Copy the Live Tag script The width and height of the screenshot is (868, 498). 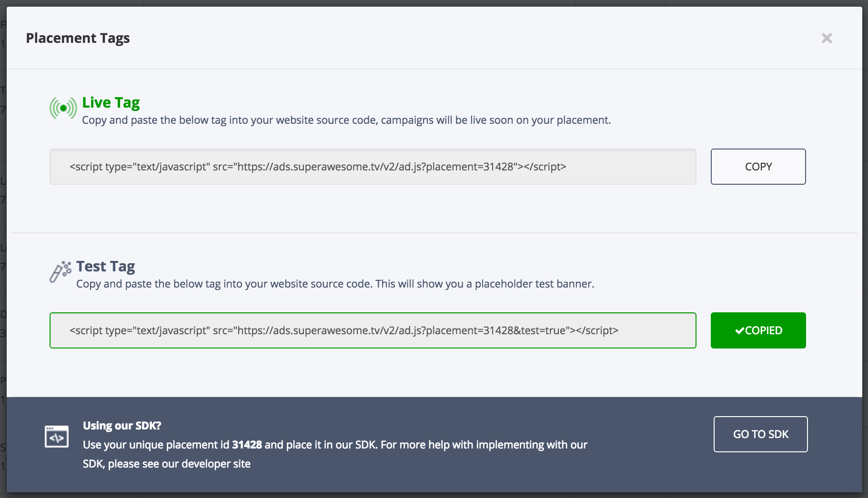(758, 167)
